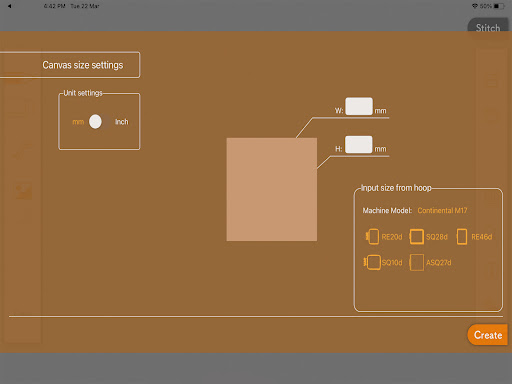Viewport: 512px width, 384px height.
Task: Choose the Inch unit label
Action: [121, 122]
